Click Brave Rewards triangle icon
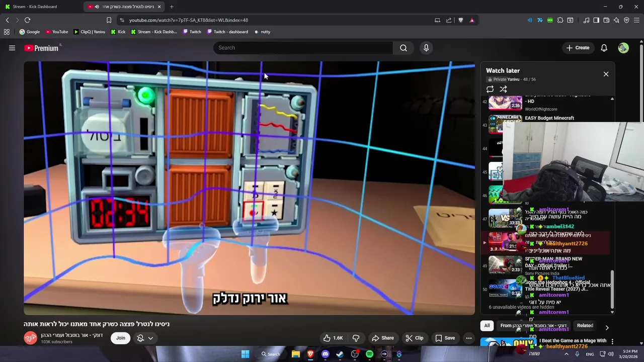Screen dimensions: 644x362 click(472, 20)
